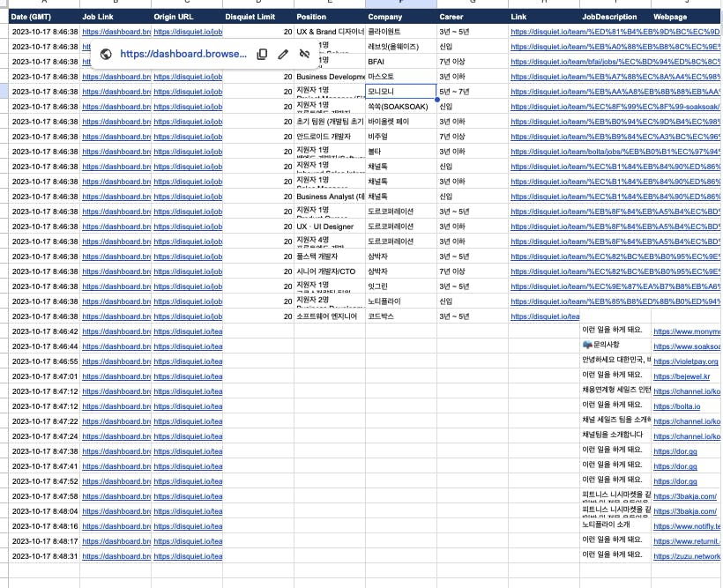Image resolution: width=723 pixels, height=588 pixels.
Task: Click the UX · UI Designer position cell
Action: click(330, 227)
